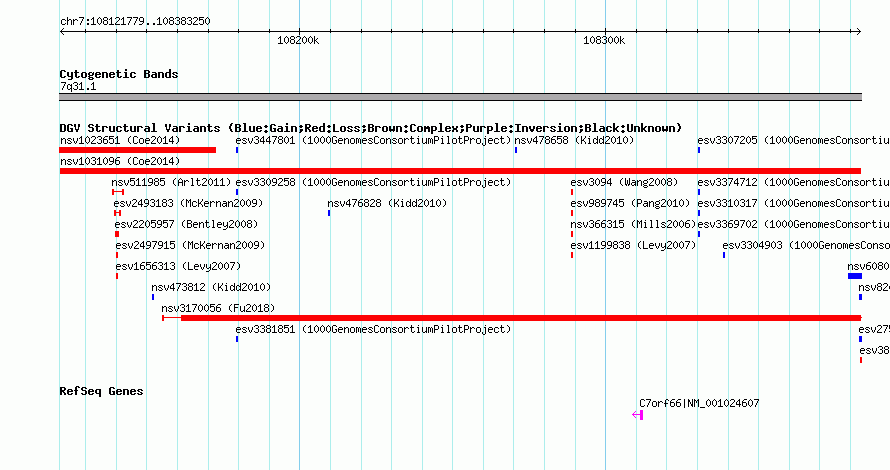Viewport: 890px width, 470px height.
Task: Select the red nsv1023651 loss bar
Action: (137, 150)
